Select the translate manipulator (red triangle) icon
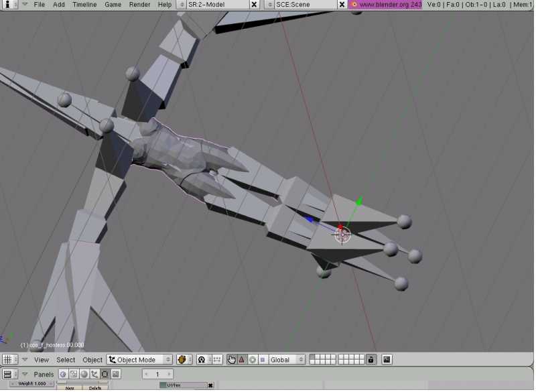The width and height of the screenshot is (536, 392). 242,360
